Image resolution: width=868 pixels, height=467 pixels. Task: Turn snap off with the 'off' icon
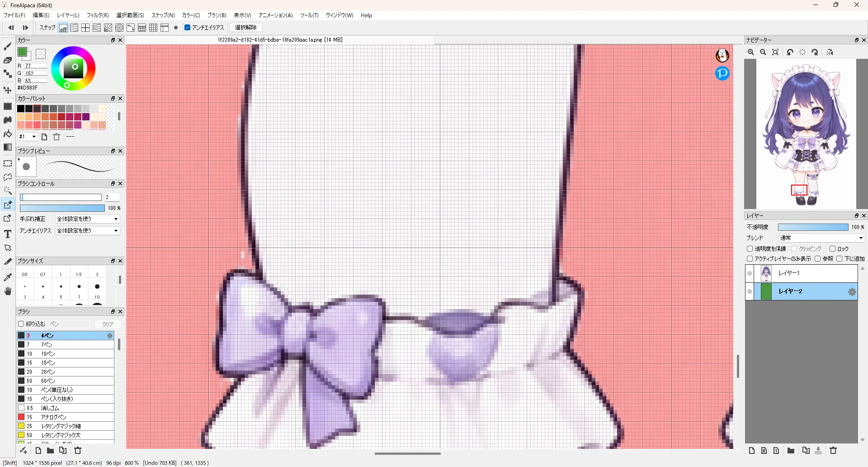[x=63, y=28]
